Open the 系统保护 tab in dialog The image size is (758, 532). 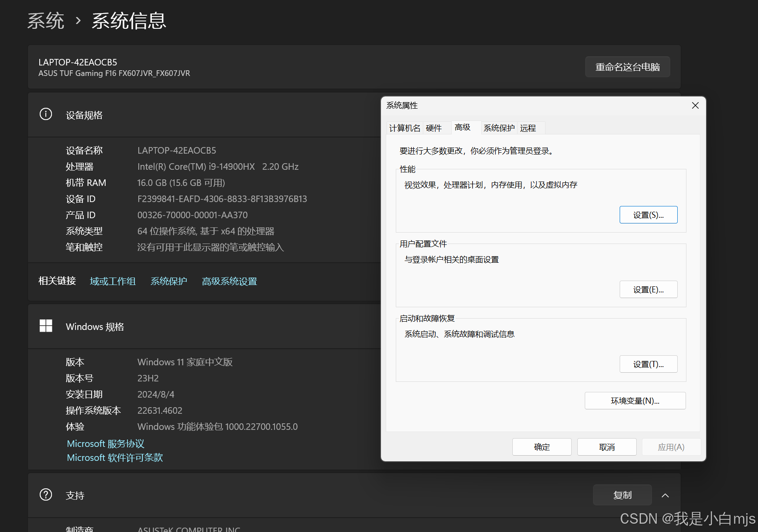(499, 128)
